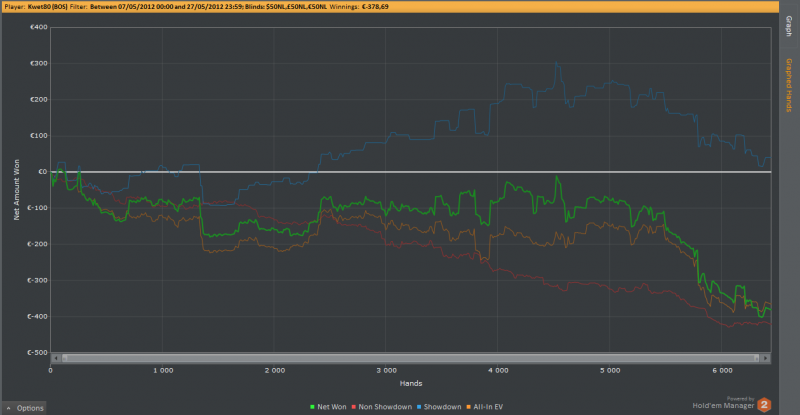This screenshot has width=800, height=415.
Task: Open the Options panel
Action: [x=24, y=408]
